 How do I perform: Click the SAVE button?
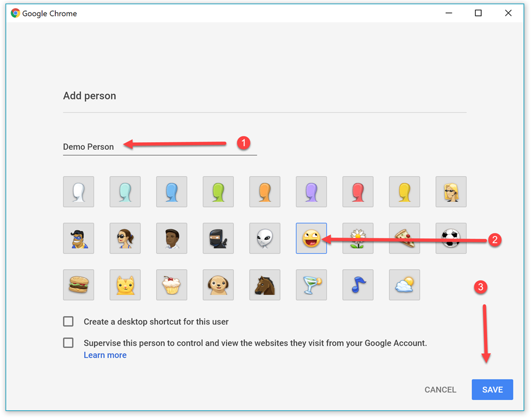(x=492, y=389)
